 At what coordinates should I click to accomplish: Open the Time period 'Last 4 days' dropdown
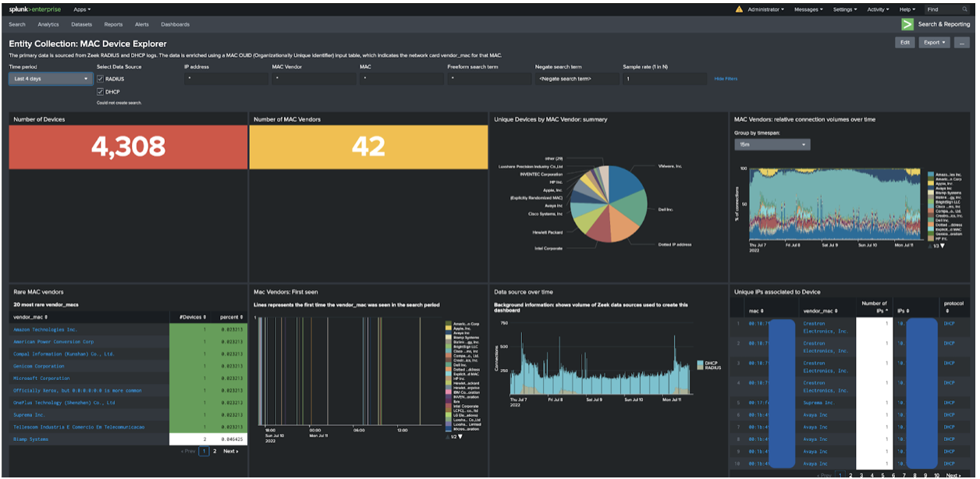tap(51, 79)
